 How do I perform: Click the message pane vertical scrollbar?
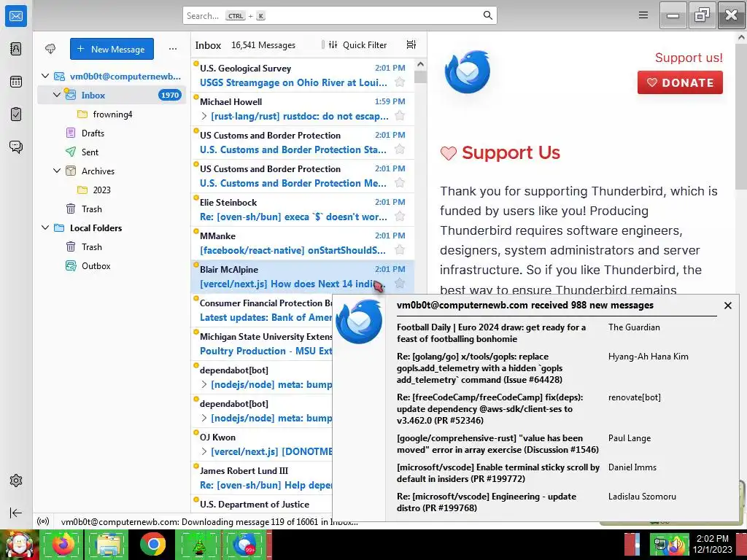point(741,117)
